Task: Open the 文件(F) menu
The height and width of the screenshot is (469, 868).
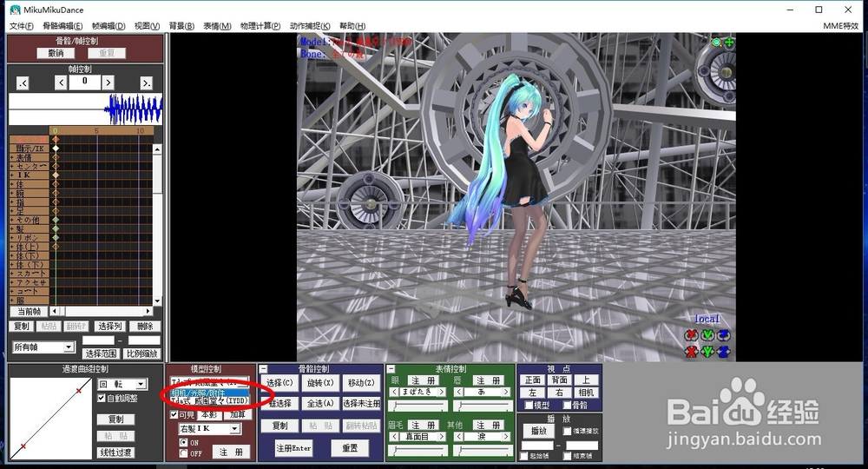Action: coord(22,26)
